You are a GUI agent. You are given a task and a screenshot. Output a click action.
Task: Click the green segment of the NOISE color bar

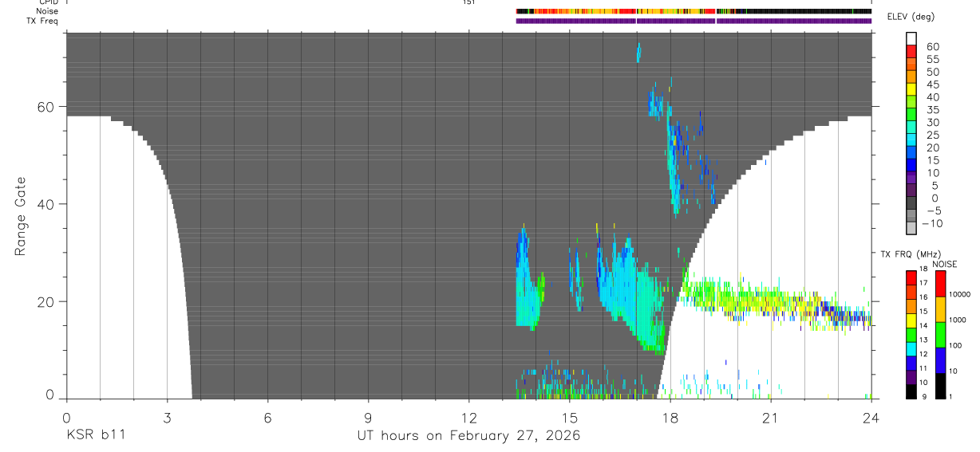click(939, 334)
